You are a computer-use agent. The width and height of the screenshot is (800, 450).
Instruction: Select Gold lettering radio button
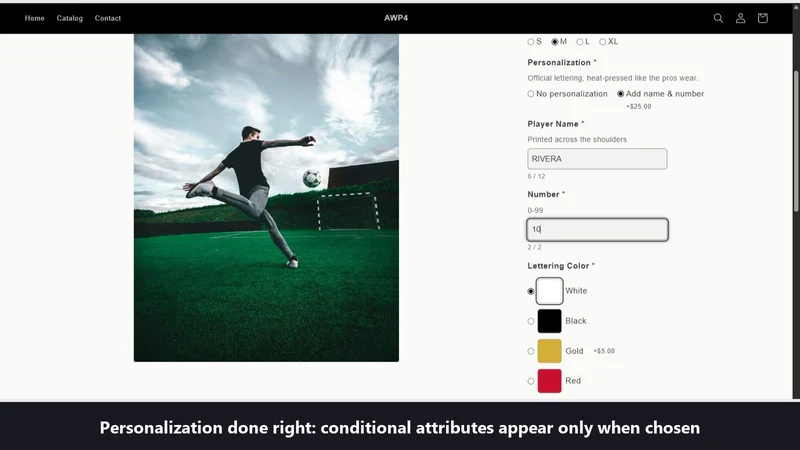tap(531, 352)
